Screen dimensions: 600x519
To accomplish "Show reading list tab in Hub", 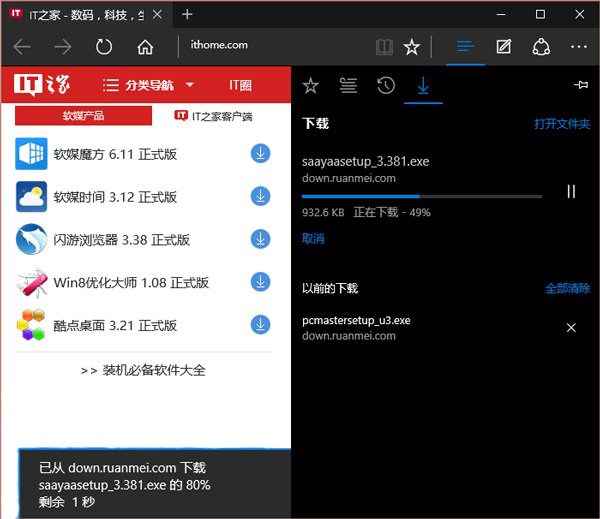I will click(348, 85).
